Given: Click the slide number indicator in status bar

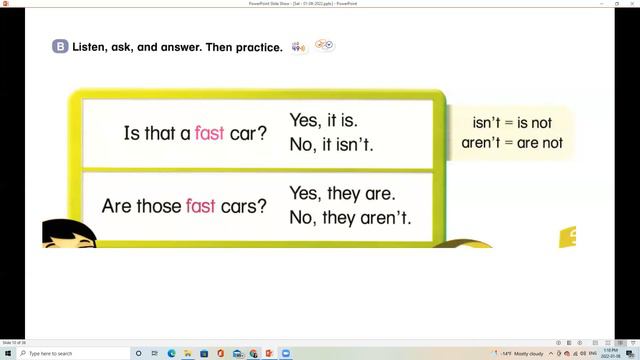Looking at the screenshot, I should tap(14, 343).
